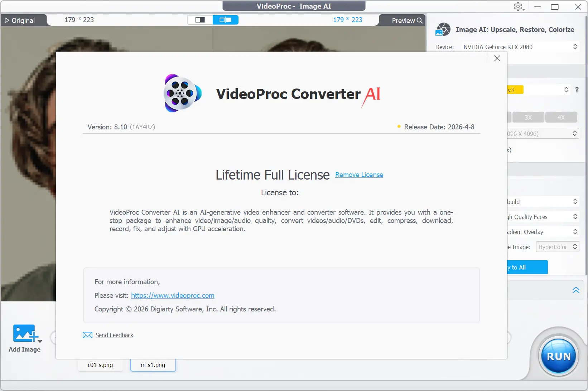Screen dimensions: 588x391
Task: Click the blue preview size 179 * 223
Action: (x=348, y=20)
